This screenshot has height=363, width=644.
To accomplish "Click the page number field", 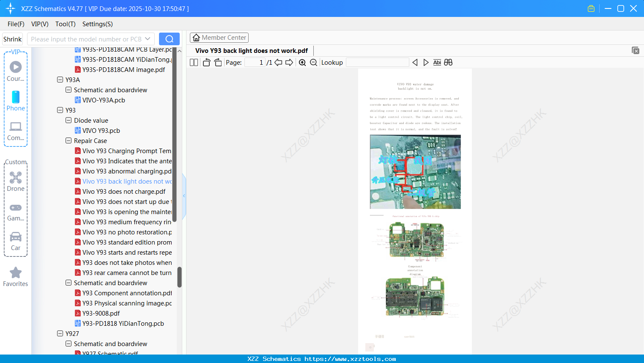I will click(x=255, y=63).
